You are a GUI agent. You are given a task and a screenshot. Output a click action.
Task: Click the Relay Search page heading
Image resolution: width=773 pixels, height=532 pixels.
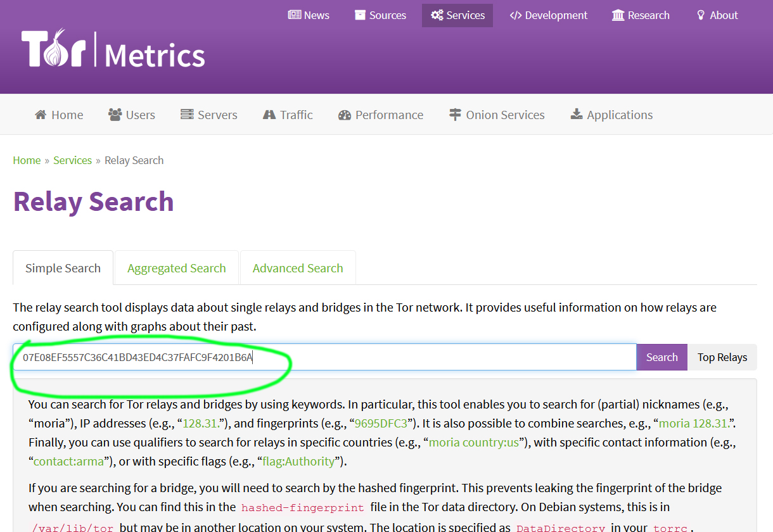pos(94,201)
